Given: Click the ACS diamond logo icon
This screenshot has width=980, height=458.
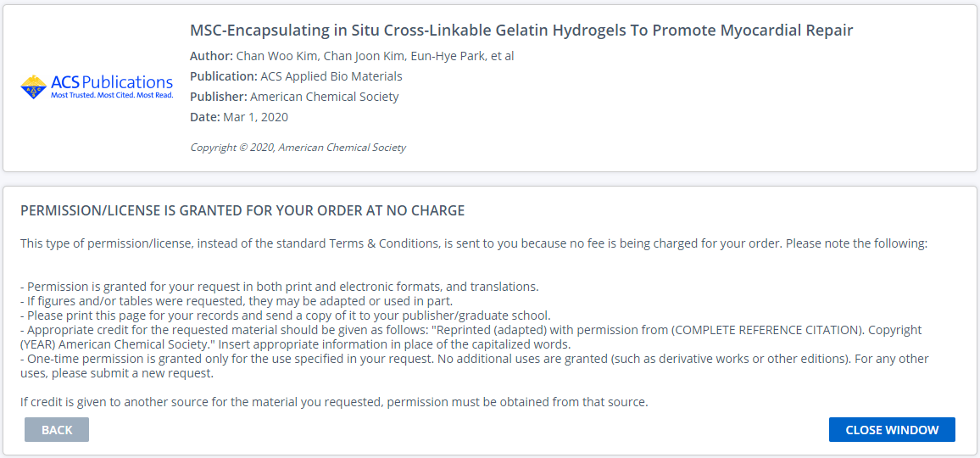Looking at the screenshot, I should pos(34,87).
